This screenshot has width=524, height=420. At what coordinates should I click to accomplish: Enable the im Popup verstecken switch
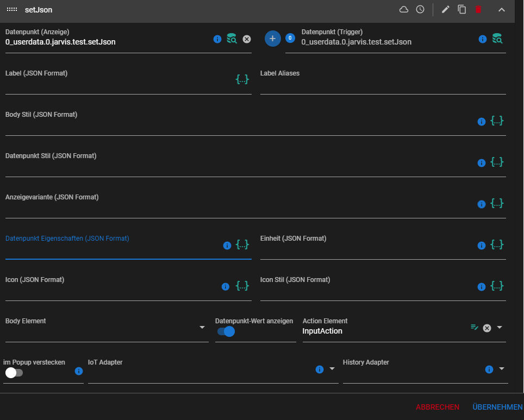click(14, 373)
